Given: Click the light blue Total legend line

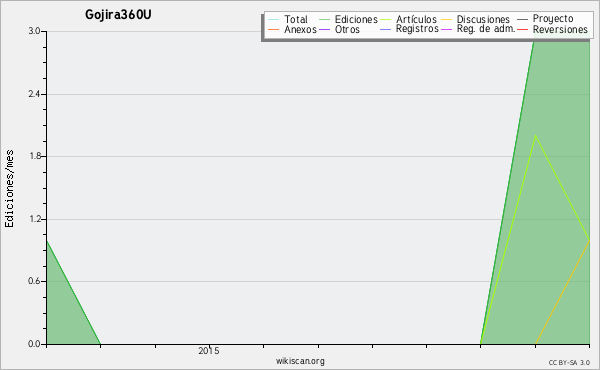Looking at the screenshot, I should tap(274, 20).
